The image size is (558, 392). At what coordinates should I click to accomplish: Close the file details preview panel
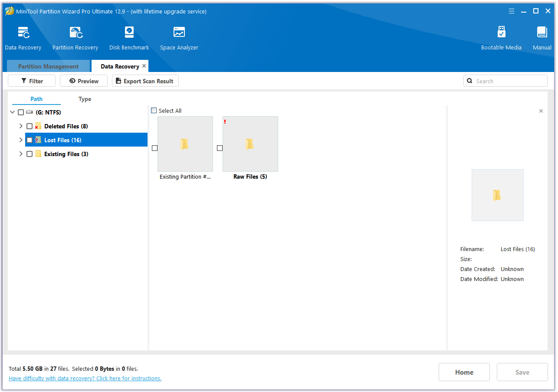point(541,111)
